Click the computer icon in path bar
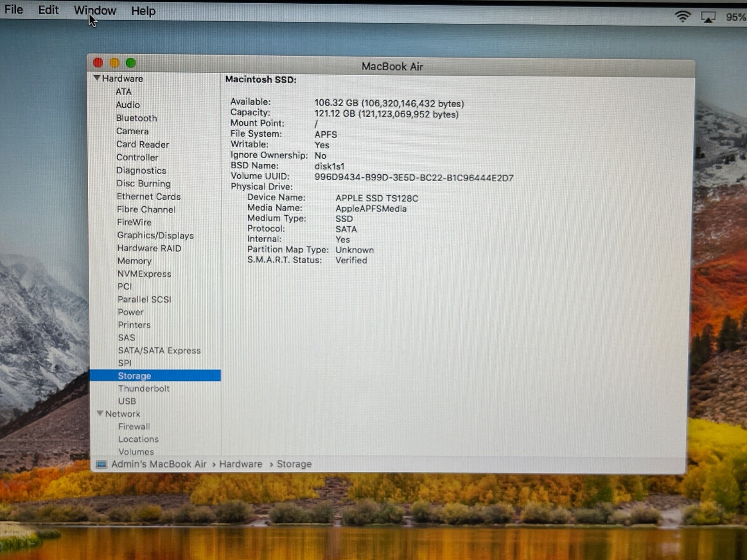The width and height of the screenshot is (747, 560). 101,464
